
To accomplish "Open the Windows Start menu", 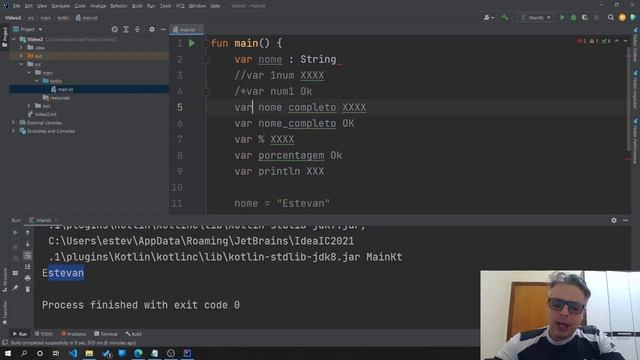I will point(8,353).
